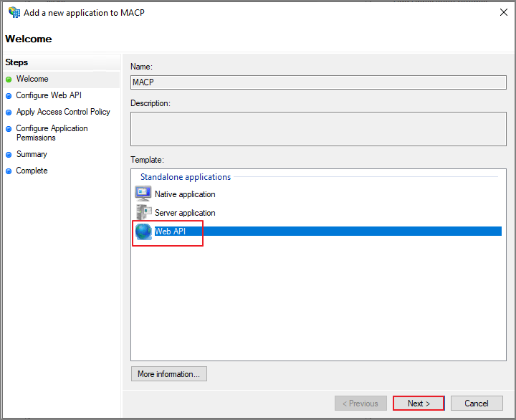Click the Complete step bullet
The width and height of the screenshot is (516, 420).
click(x=9, y=171)
